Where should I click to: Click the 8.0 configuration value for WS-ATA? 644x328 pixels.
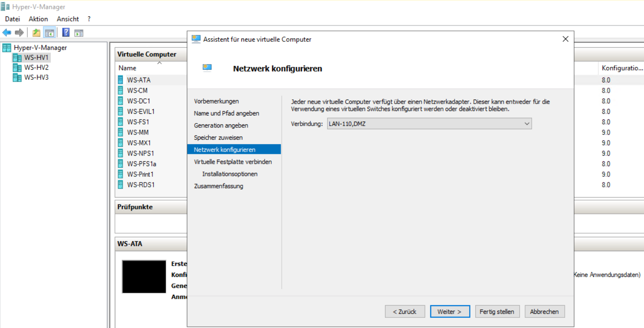[x=606, y=80]
